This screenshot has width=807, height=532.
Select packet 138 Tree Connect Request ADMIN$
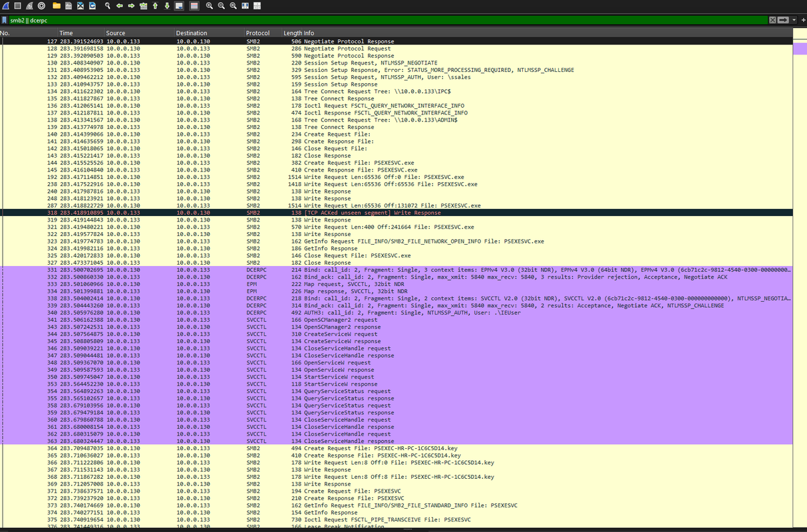397,120
